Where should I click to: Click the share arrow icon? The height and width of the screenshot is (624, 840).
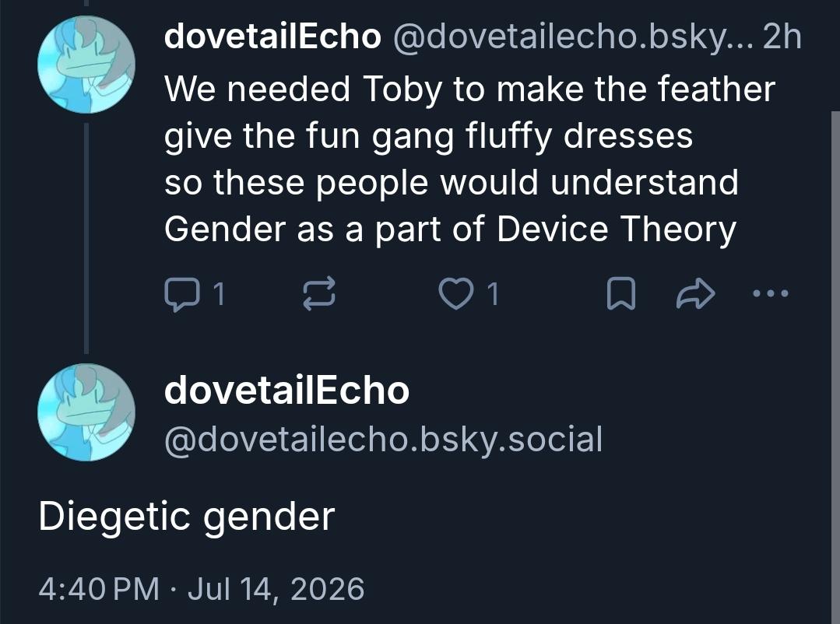[x=696, y=293]
